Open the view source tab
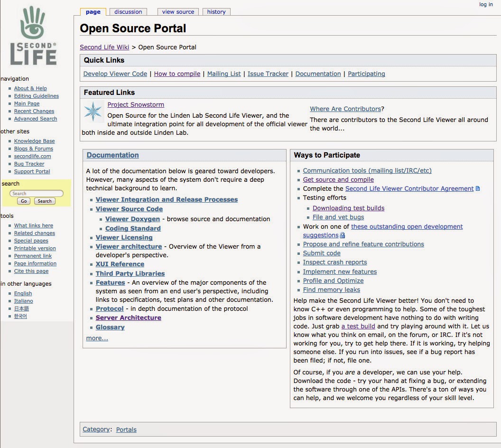Screen dimensions: 501x448 point(178,12)
